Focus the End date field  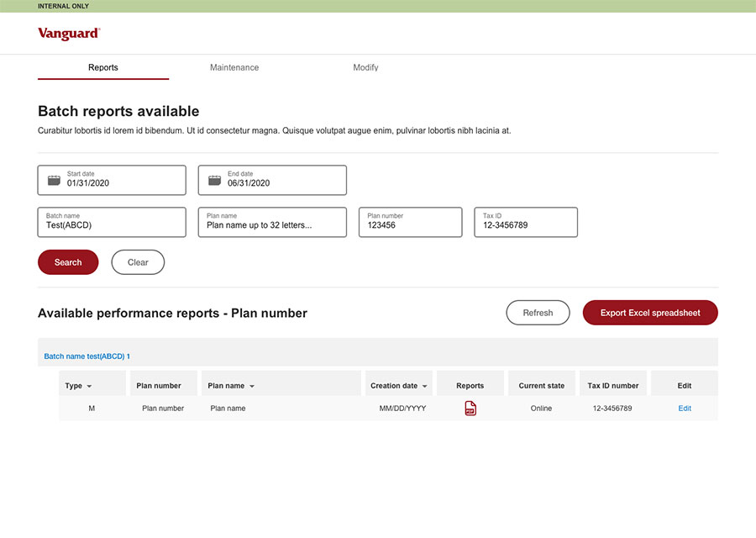coord(272,180)
